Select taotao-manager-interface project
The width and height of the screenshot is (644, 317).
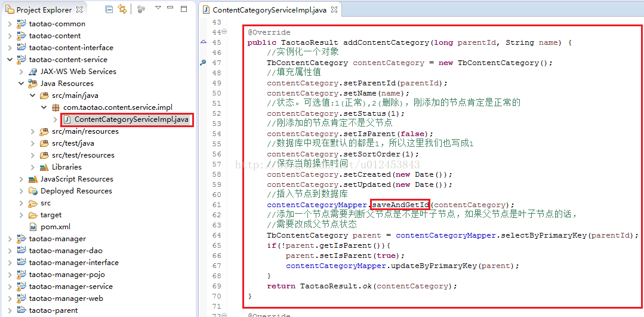tap(74, 263)
